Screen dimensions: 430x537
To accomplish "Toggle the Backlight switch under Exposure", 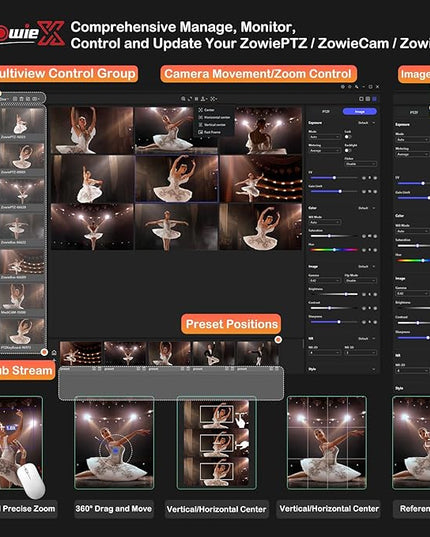I will (x=347, y=150).
